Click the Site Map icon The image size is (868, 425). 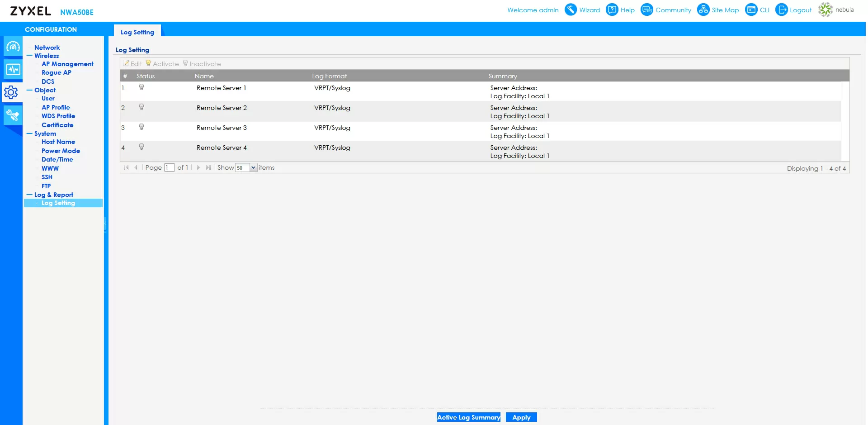tap(703, 10)
